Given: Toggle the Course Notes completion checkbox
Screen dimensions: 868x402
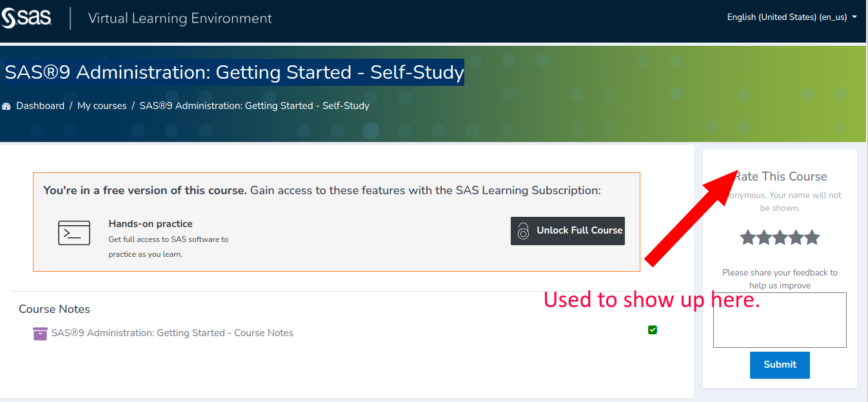Looking at the screenshot, I should (652, 330).
